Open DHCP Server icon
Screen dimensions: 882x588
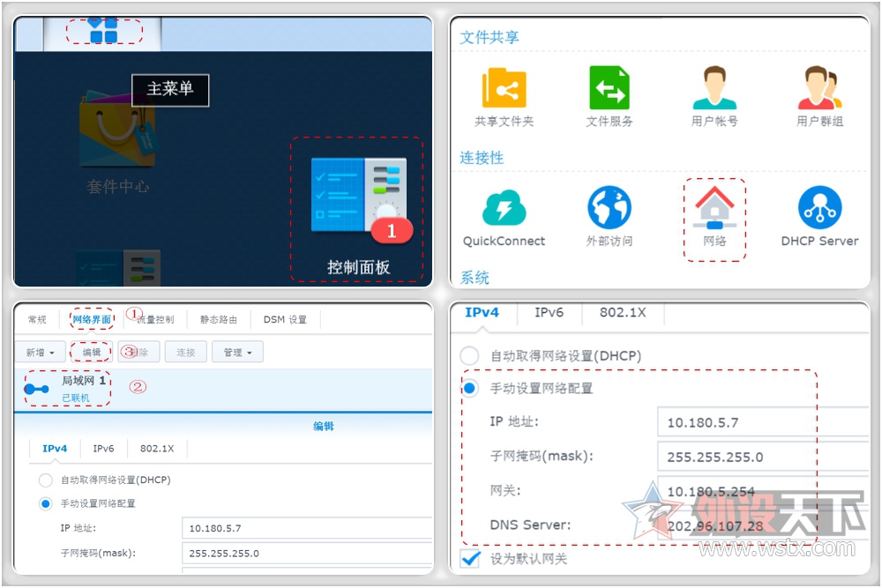pyautogui.click(x=819, y=208)
